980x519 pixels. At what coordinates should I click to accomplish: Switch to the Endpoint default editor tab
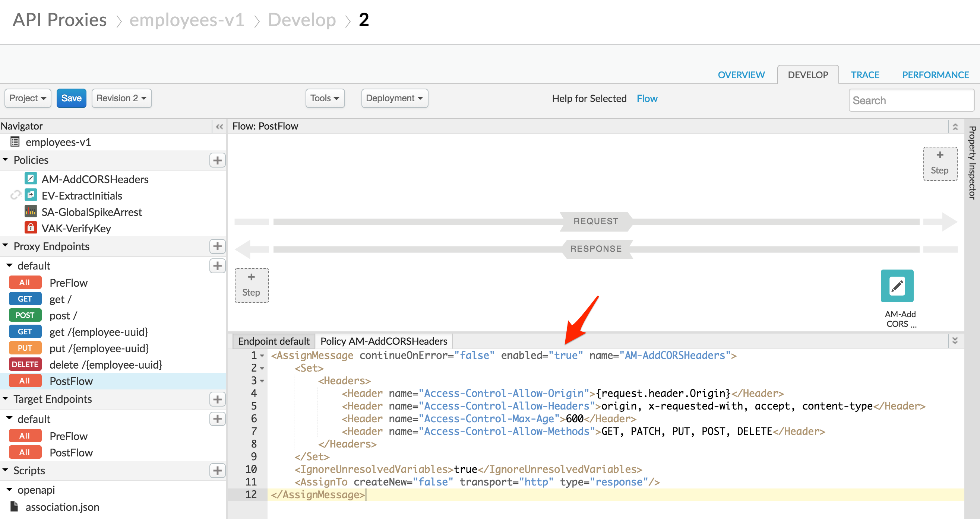point(274,341)
